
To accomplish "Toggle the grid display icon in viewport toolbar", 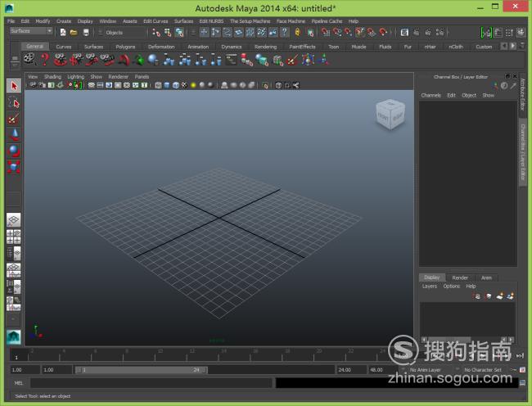I will [92, 85].
